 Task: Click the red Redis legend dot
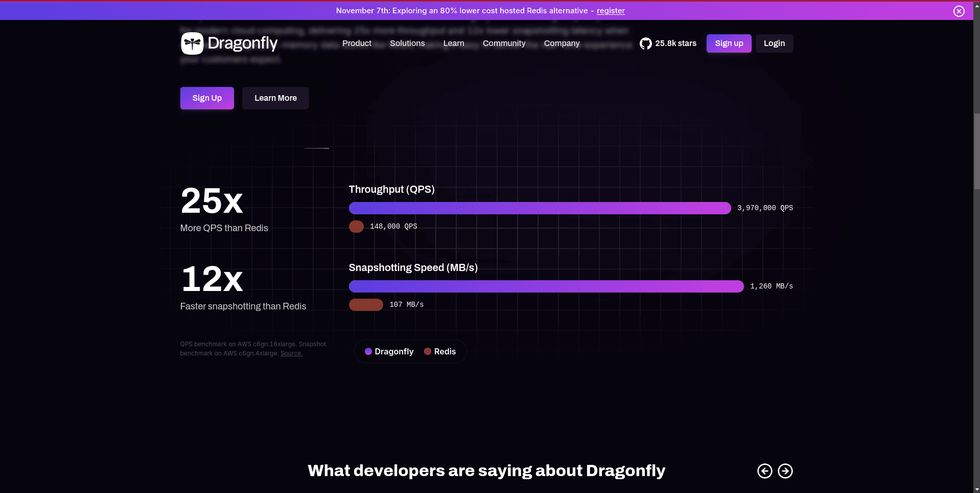click(428, 351)
